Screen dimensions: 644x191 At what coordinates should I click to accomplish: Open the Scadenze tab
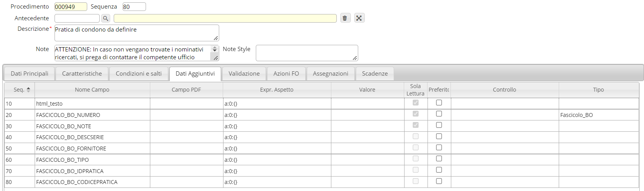click(x=375, y=74)
